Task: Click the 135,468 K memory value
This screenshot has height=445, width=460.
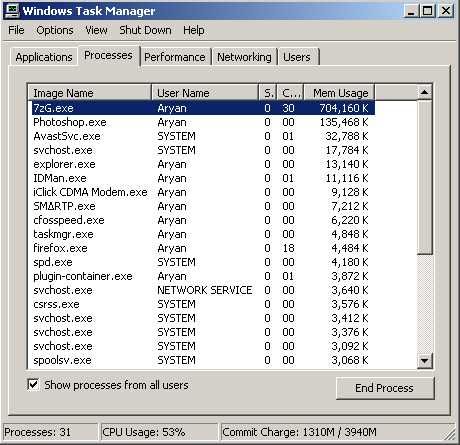Action: 344,122
